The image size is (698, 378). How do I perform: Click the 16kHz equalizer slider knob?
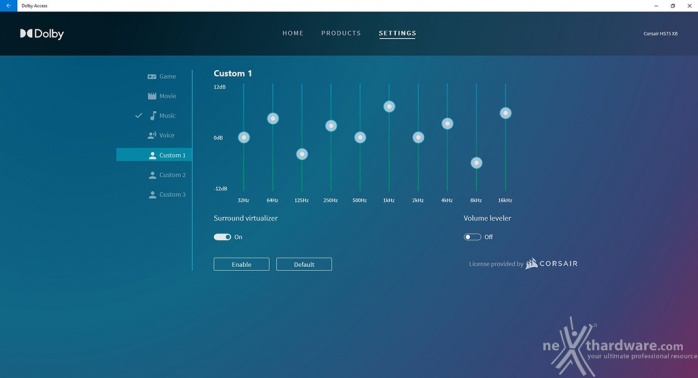tap(505, 113)
